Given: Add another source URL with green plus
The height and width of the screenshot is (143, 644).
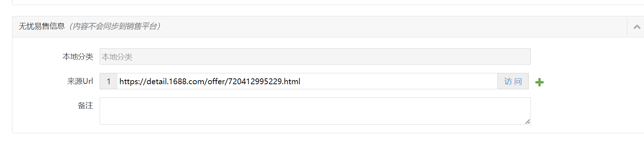Looking at the screenshot, I should pyautogui.click(x=539, y=82).
